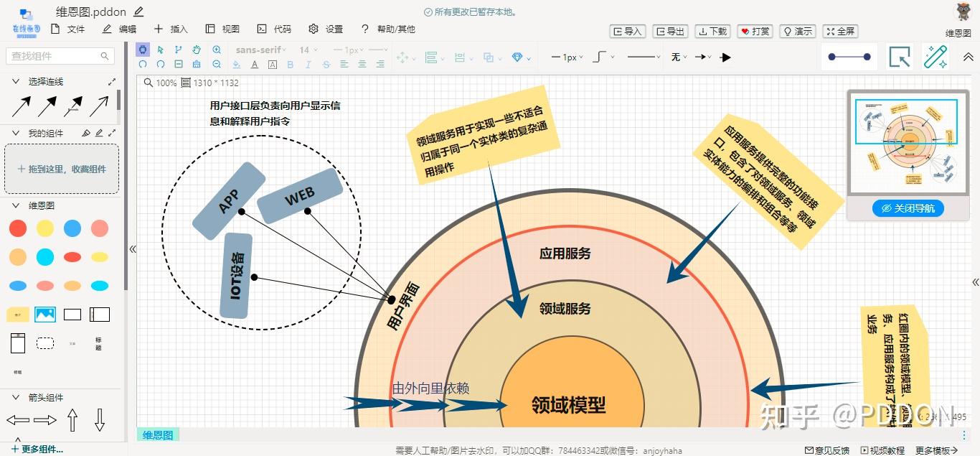Click the navigator minimap thumbnail
The image size is (980, 456).
[x=908, y=141]
